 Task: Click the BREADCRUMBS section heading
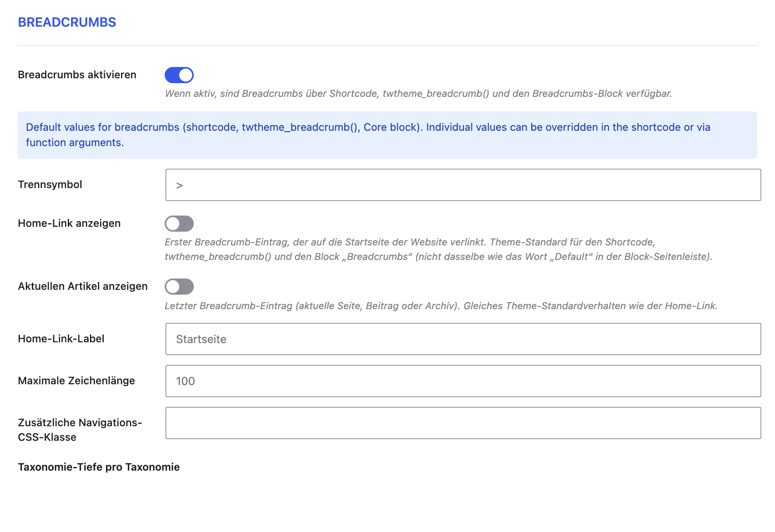[x=67, y=22]
